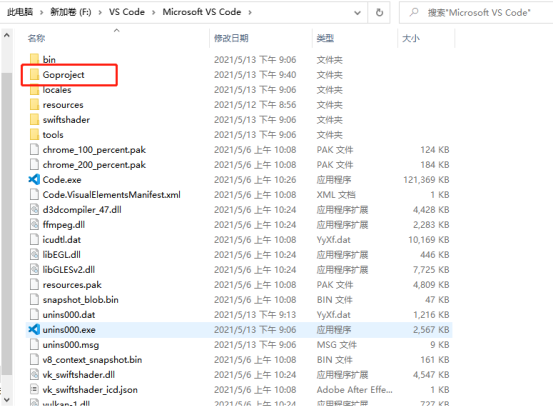Click Microsoft VS Code breadcrumb segment
Viewport: 554px width, 415px height.
point(202,12)
